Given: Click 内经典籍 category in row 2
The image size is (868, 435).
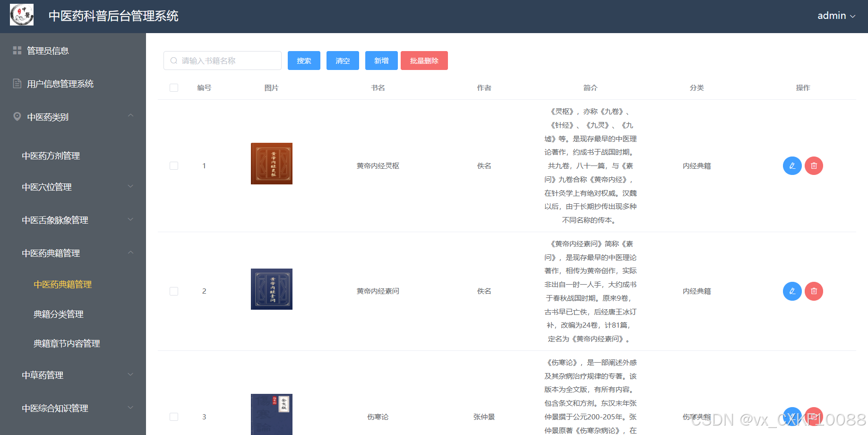Looking at the screenshot, I should 697,291.
